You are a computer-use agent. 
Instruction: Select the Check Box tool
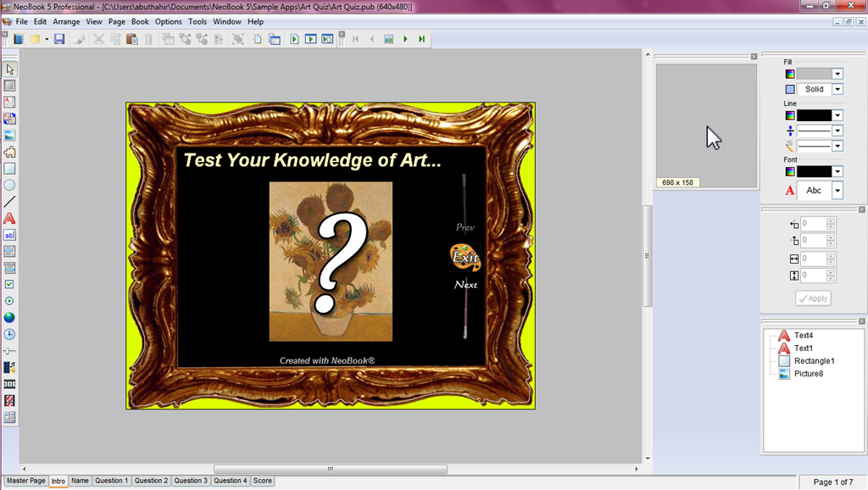(10, 285)
